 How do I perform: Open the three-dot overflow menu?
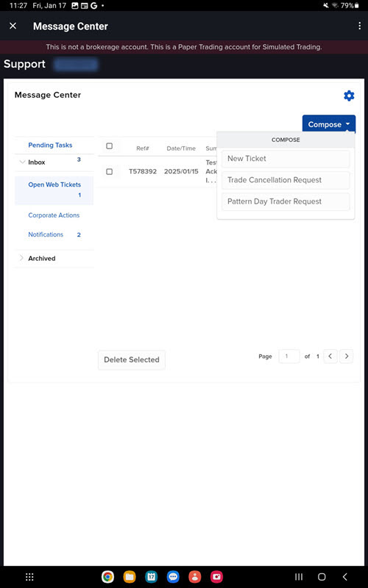[360, 26]
